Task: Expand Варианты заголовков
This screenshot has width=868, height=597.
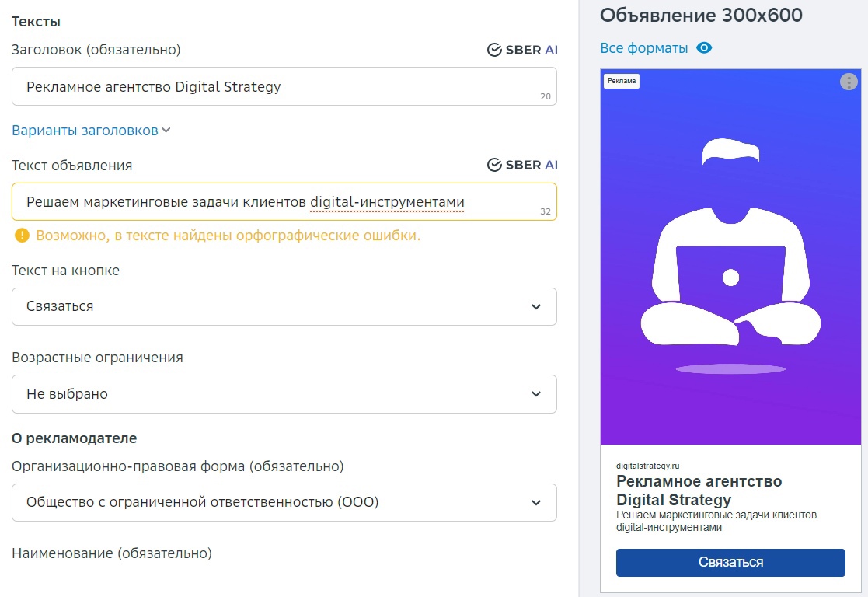Action: pyautogui.click(x=91, y=131)
